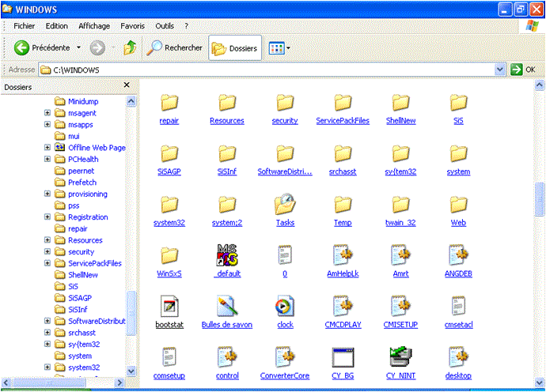Viewport: 546px width, 392px height.
Task: Expand the Offline Web Pages node
Action: click(47, 148)
